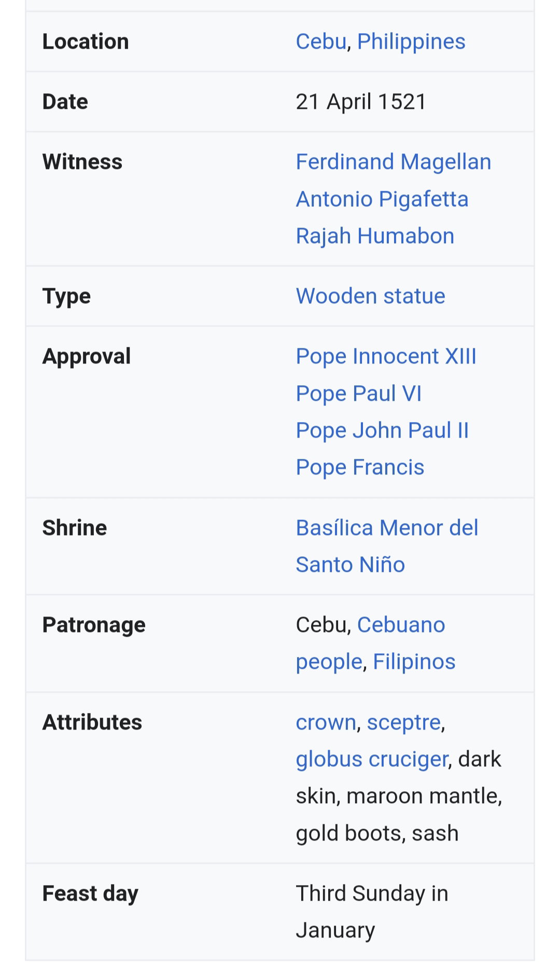Open the Pope Francis link
This screenshot has height=966, width=560.
[x=360, y=467]
